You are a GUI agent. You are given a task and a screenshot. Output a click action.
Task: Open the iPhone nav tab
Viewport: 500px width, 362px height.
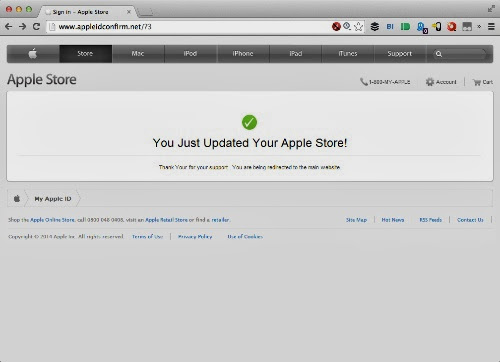pyautogui.click(x=243, y=53)
